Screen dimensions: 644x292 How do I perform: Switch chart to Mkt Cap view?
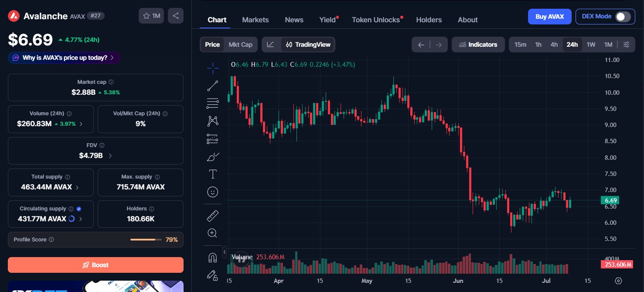point(241,45)
